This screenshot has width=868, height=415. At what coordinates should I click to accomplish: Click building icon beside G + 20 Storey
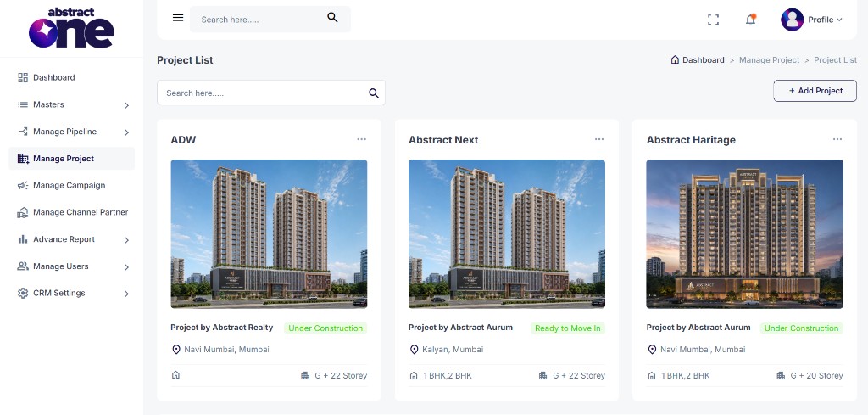781,376
